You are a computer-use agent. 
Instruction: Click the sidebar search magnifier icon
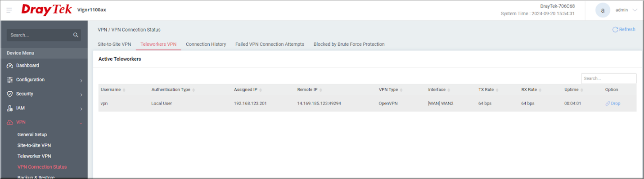76,35
